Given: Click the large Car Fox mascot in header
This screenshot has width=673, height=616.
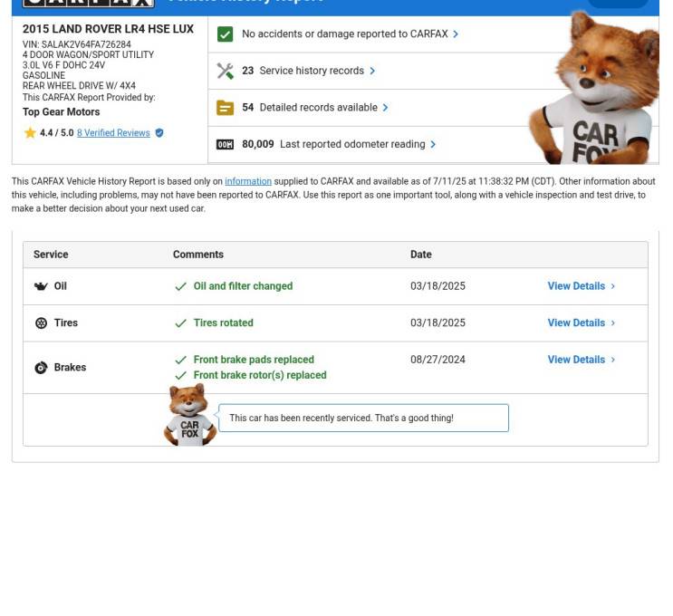Looking at the screenshot, I should [594, 88].
